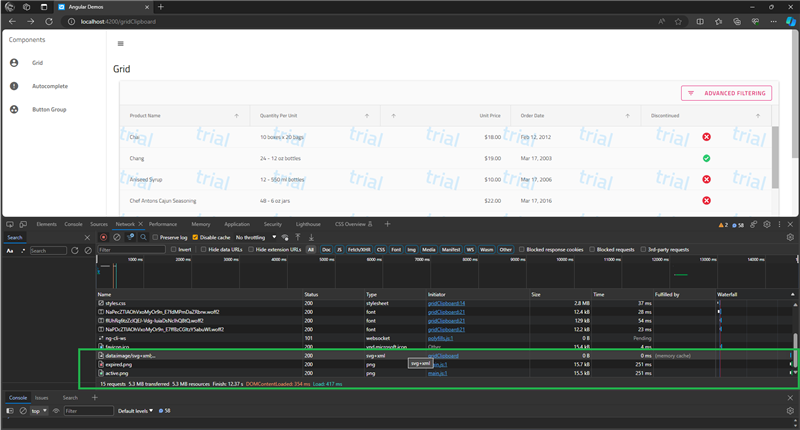Click the Advanced Filtering button
Screen dimensions: 800x430
(726, 93)
